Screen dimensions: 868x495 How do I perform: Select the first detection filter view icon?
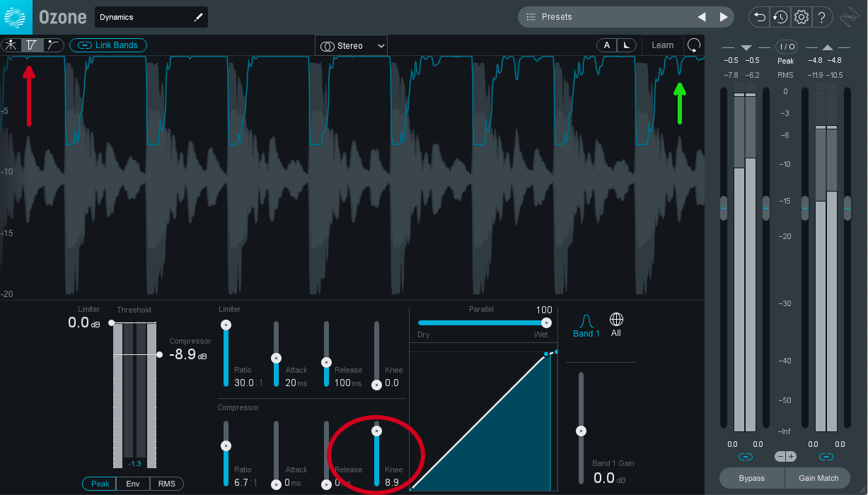tap(11, 45)
